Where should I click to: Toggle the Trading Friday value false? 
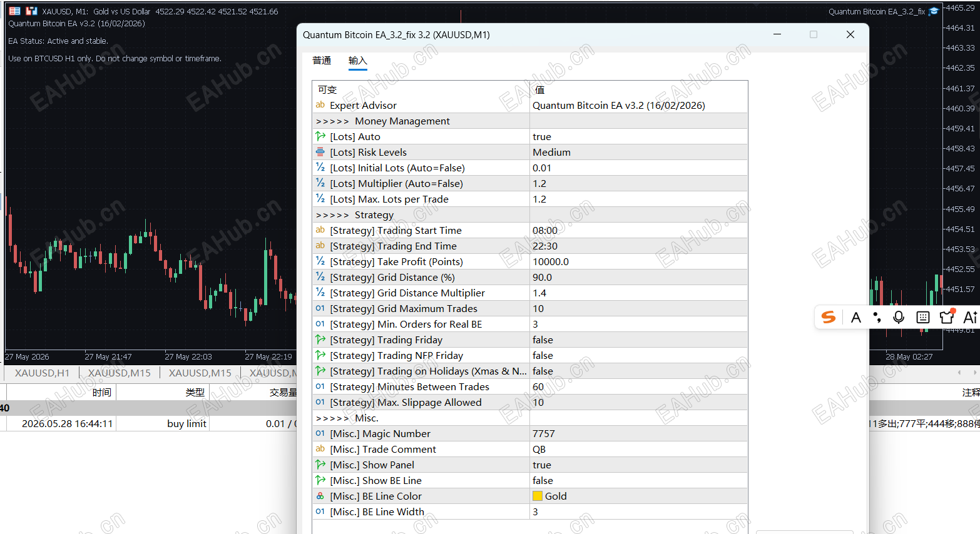[638, 340]
